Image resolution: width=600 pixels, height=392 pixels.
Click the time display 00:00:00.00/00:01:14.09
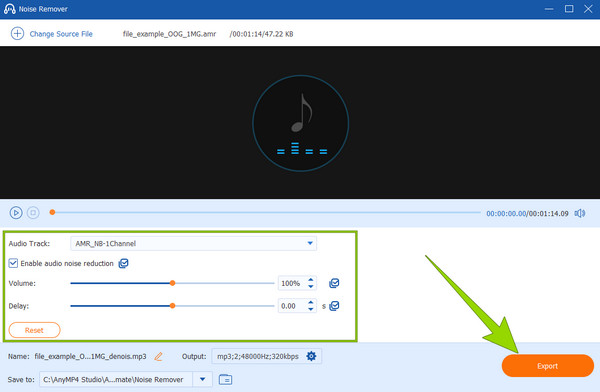pyautogui.click(x=527, y=214)
